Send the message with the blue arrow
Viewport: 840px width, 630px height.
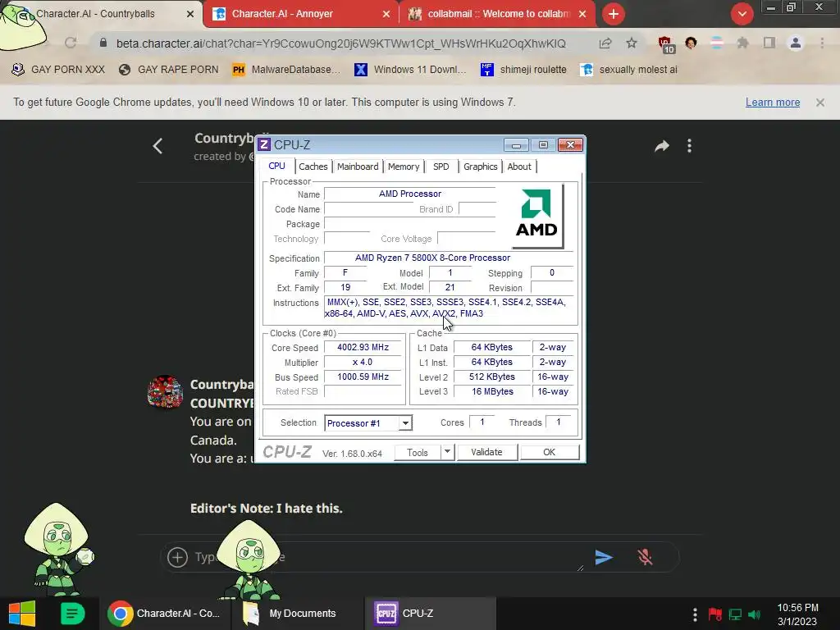[x=604, y=557]
